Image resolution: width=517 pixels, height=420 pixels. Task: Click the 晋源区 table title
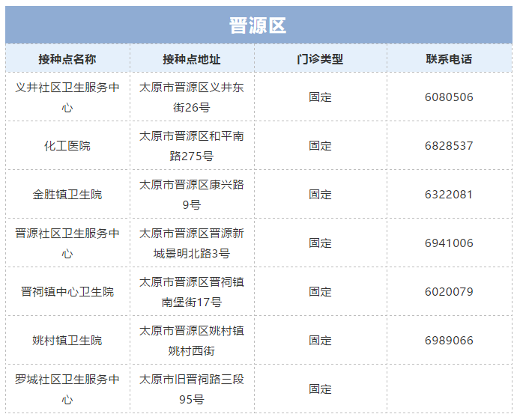[x=258, y=25]
